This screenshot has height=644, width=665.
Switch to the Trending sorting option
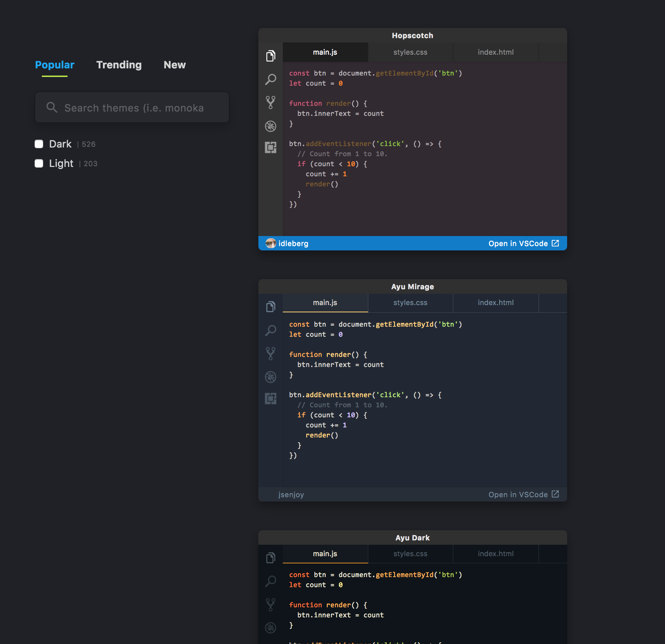click(x=119, y=65)
